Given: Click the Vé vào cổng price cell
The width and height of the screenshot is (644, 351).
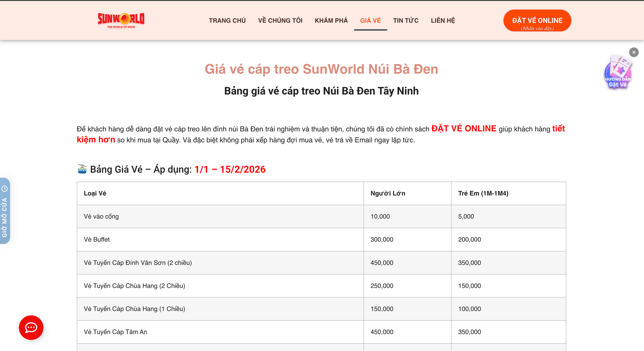Looking at the screenshot, I should click(380, 216).
